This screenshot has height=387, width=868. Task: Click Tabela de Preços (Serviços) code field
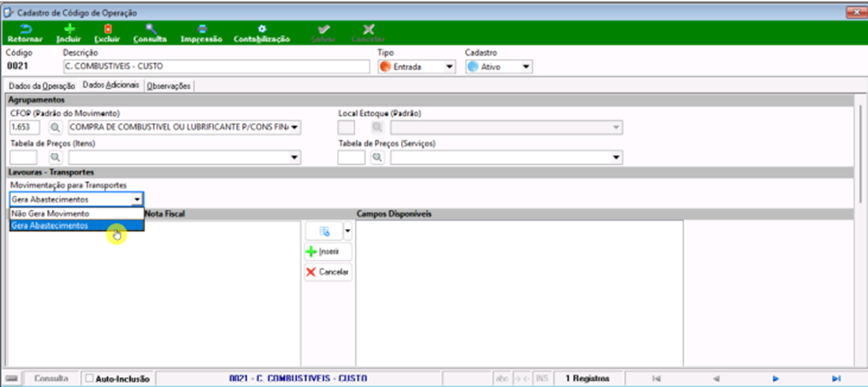tap(351, 157)
